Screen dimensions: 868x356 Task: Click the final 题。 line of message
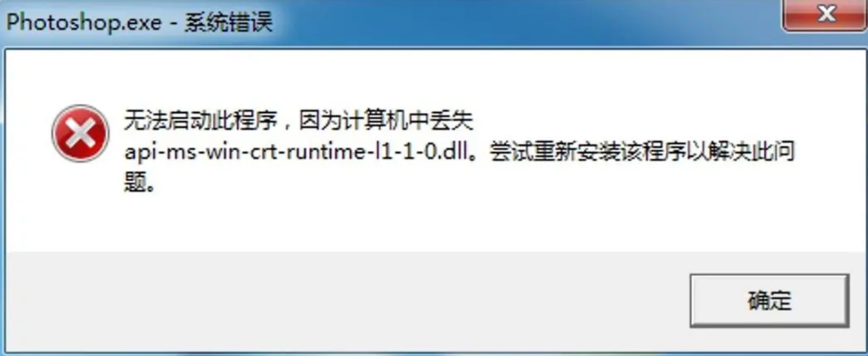(x=139, y=184)
